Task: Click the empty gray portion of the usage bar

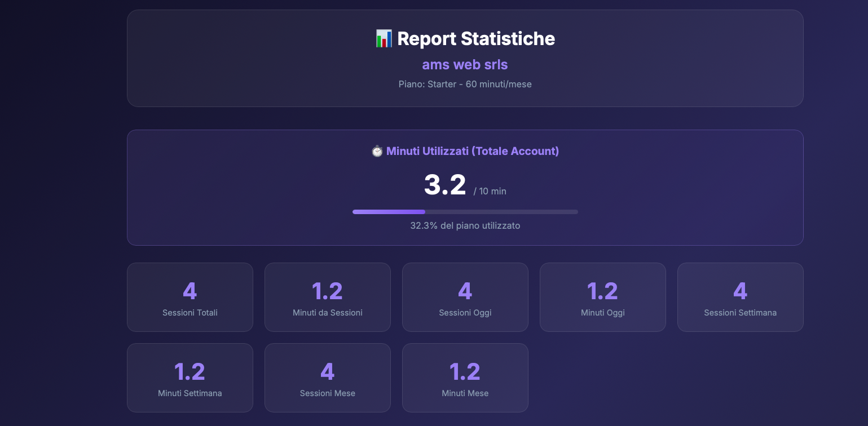Action: [x=501, y=212]
